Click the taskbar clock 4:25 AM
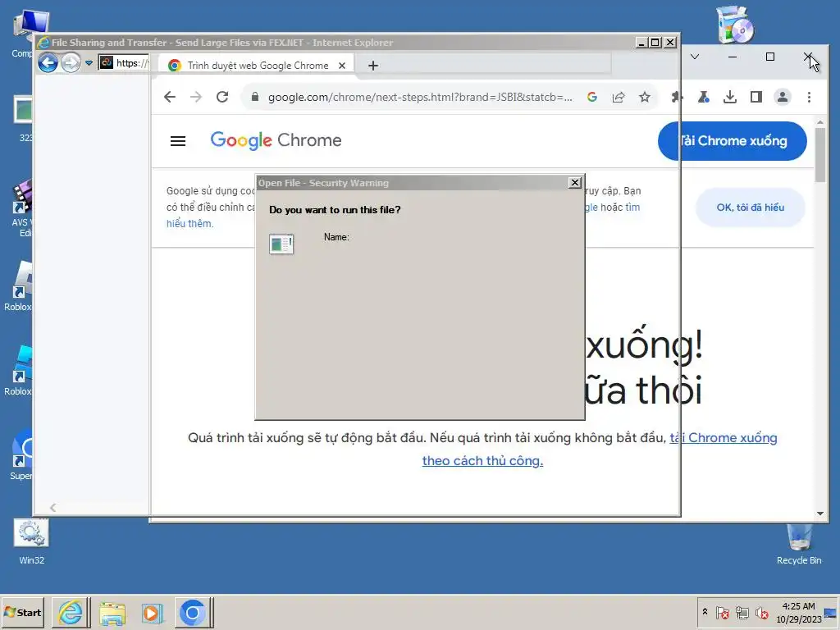840x630 pixels. pyautogui.click(x=798, y=606)
